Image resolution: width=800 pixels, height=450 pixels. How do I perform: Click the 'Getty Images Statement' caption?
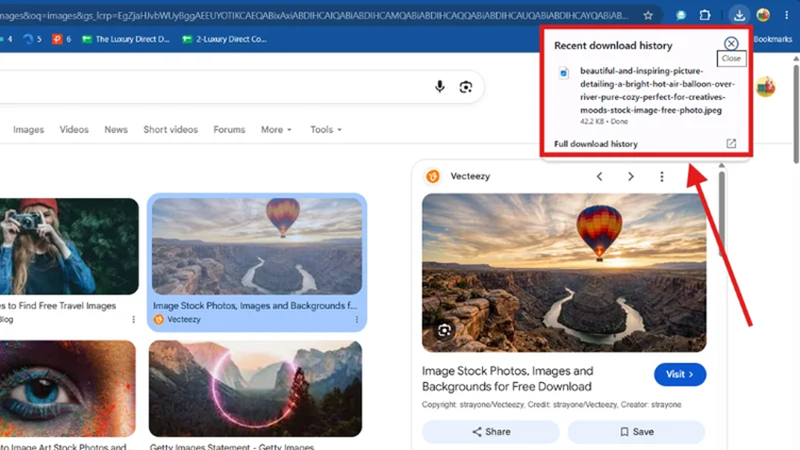232,446
